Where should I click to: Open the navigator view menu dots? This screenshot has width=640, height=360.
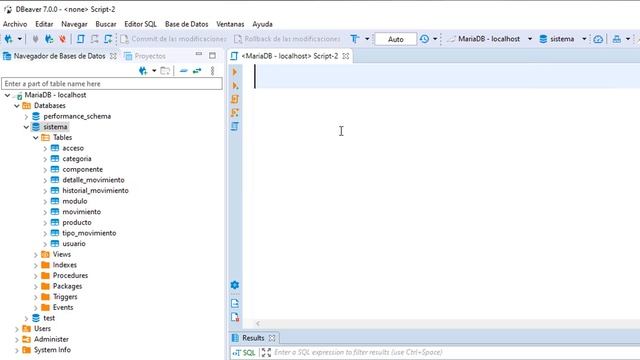point(212,71)
